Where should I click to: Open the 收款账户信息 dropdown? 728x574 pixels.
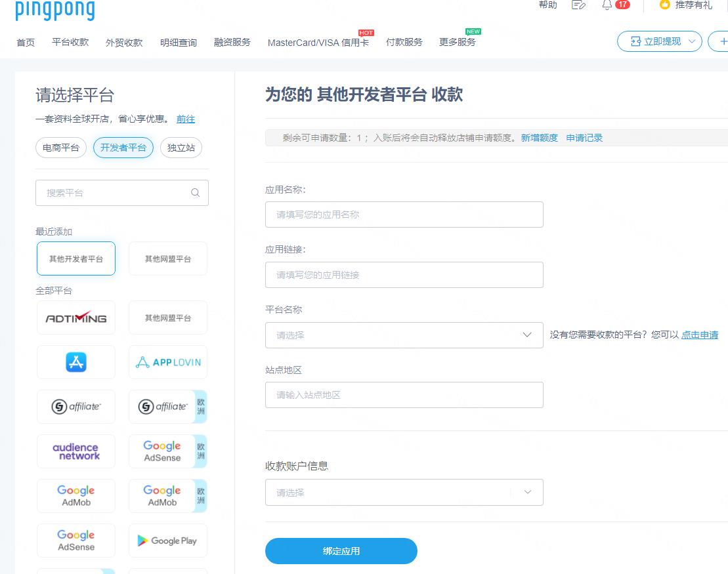coord(404,493)
